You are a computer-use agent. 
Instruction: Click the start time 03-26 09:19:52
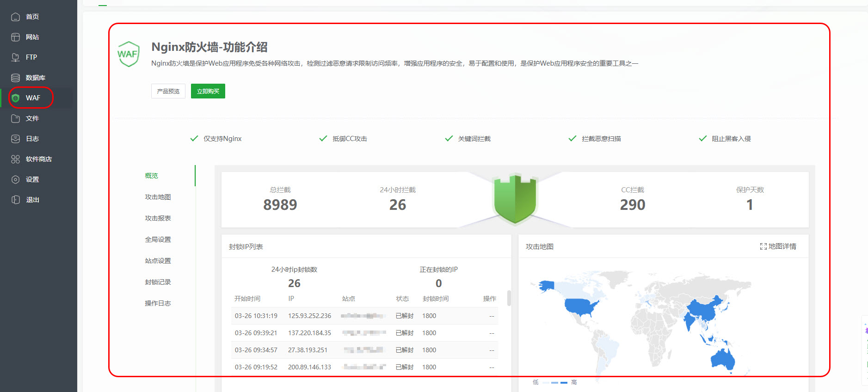(x=256, y=367)
